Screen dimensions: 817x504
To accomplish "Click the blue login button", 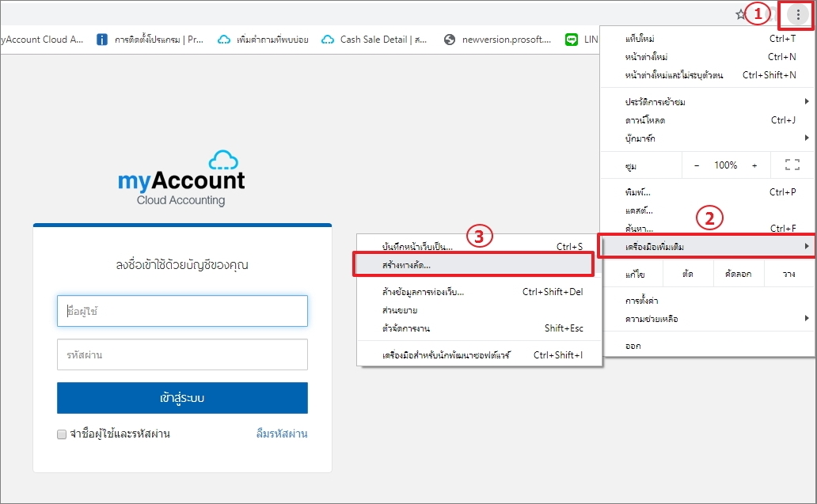I will tap(182, 398).
